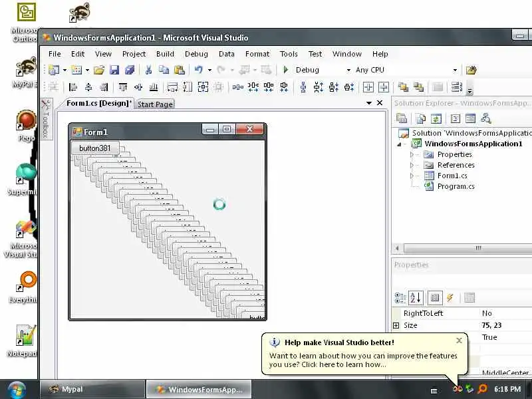The image size is (532, 399).
Task: Click the Open File folder icon
Action: [x=99, y=70]
